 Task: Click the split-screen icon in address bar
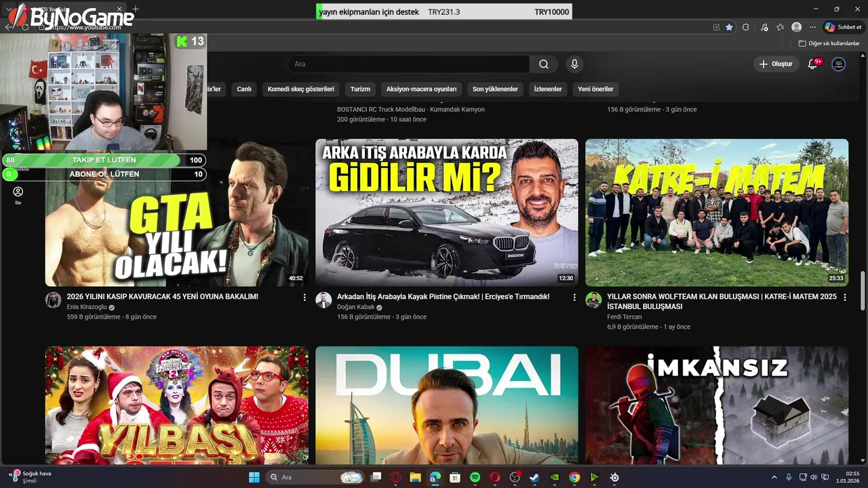click(x=716, y=27)
